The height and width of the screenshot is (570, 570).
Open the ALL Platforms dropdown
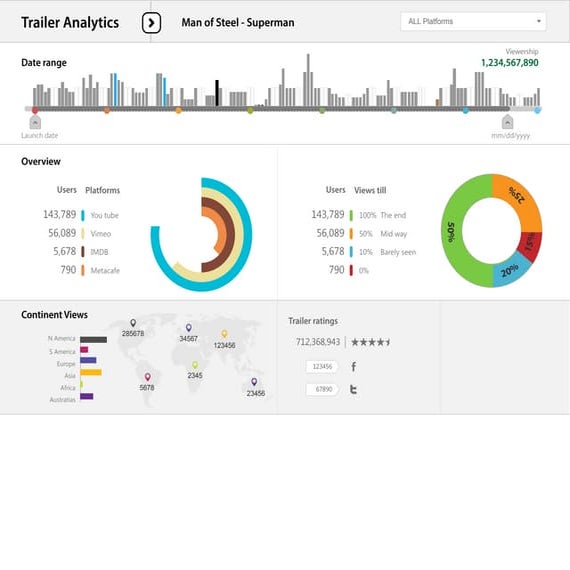tap(473, 21)
